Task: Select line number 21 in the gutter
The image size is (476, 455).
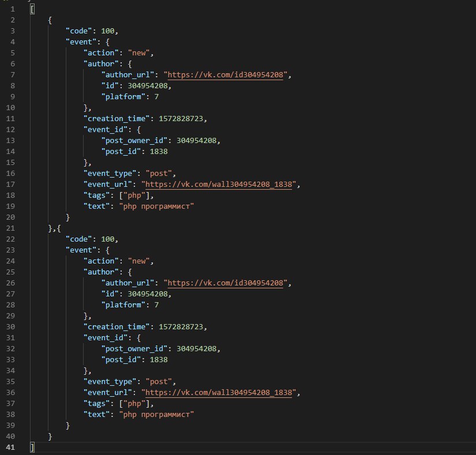Action: pos(10,228)
